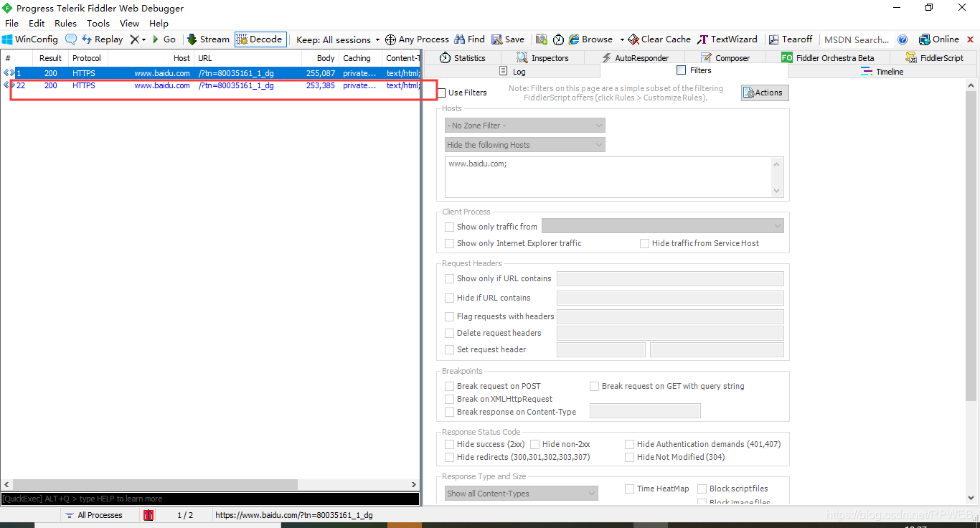Open the process list dropdown for traffic source
This screenshot has width=980, height=528.
(663, 226)
